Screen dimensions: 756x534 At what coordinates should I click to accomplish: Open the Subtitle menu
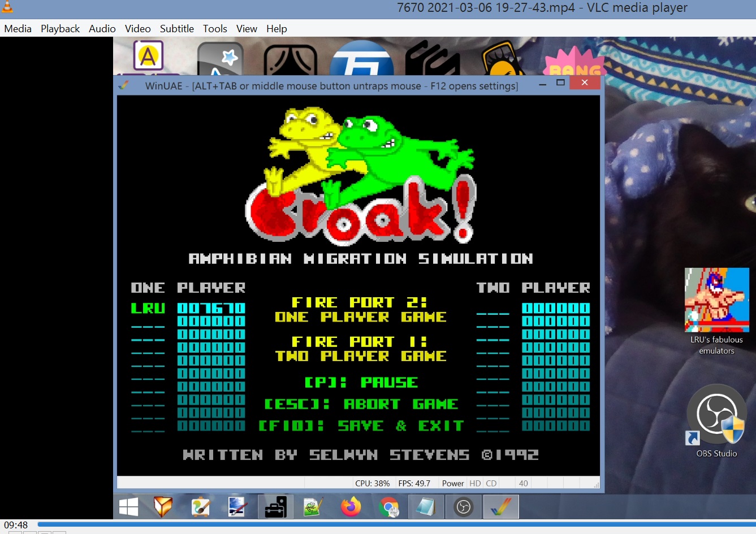click(177, 28)
